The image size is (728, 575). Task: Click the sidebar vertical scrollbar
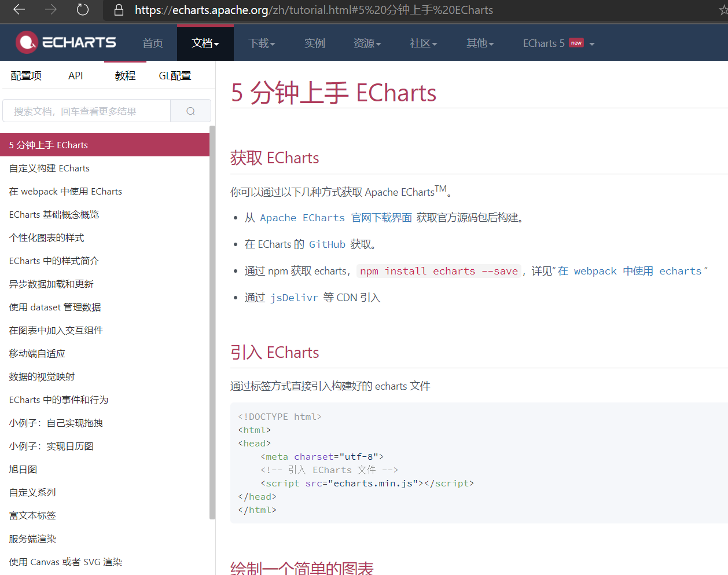click(212, 322)
